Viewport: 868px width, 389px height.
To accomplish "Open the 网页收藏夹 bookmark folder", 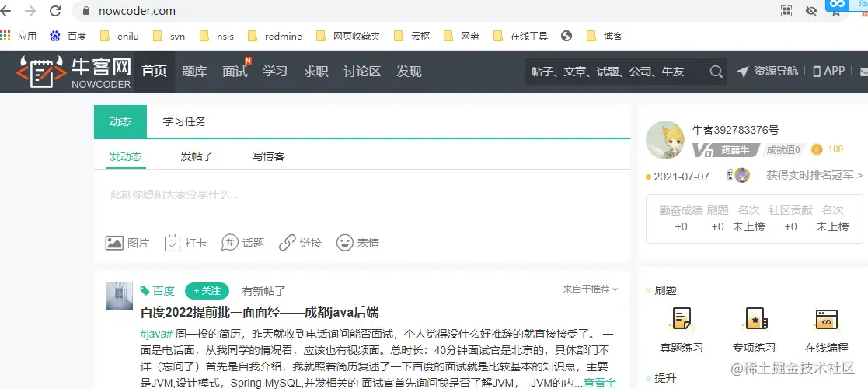I will pyautogui.click(x=348, y=36).
